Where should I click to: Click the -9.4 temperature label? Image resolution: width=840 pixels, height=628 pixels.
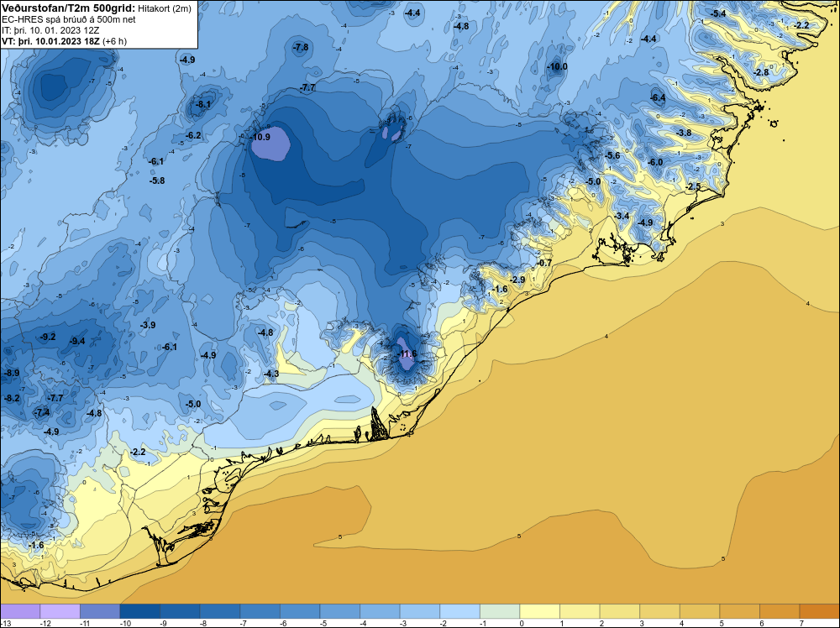pos(77,341)
